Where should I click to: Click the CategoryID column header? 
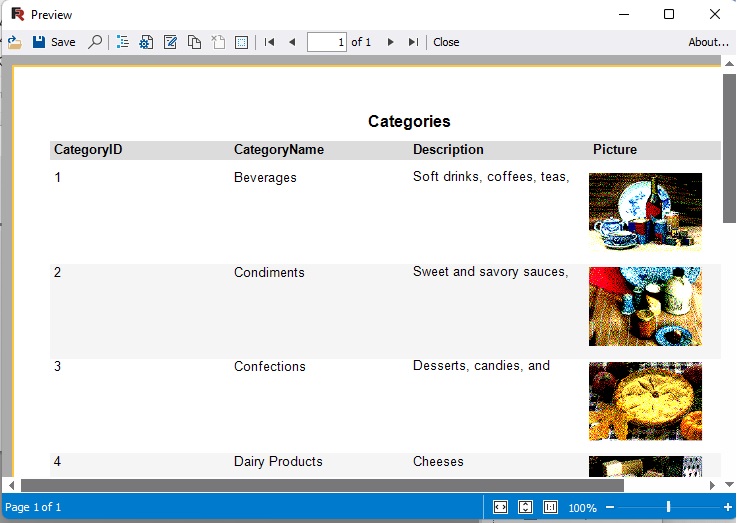88,149
